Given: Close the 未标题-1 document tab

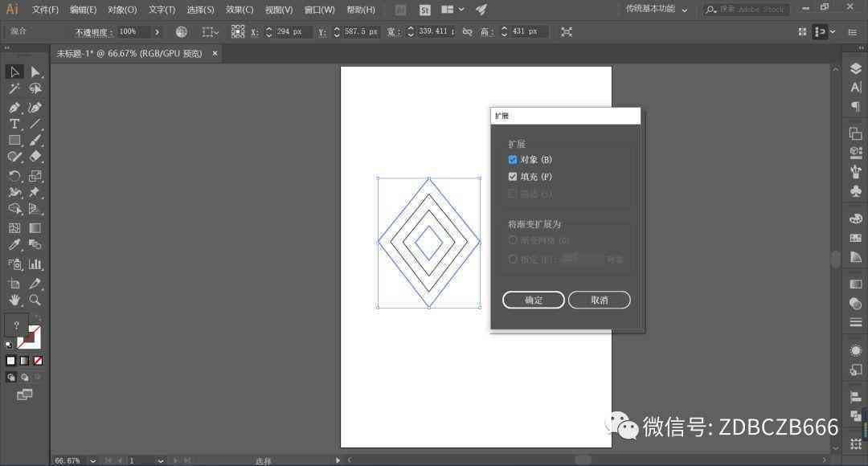Looking at the screenshot, I should coord(215,53).
